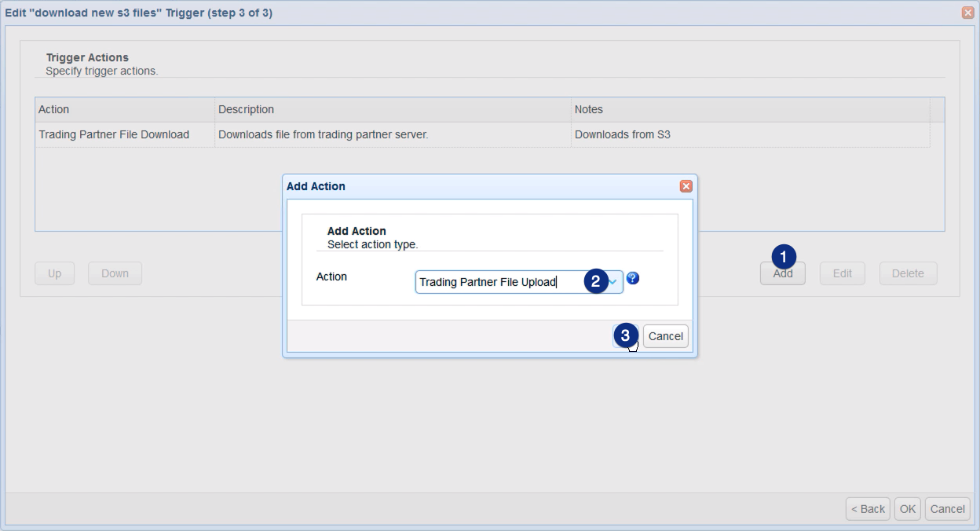
Task: Click the Delete button
Action: (908, 273)
